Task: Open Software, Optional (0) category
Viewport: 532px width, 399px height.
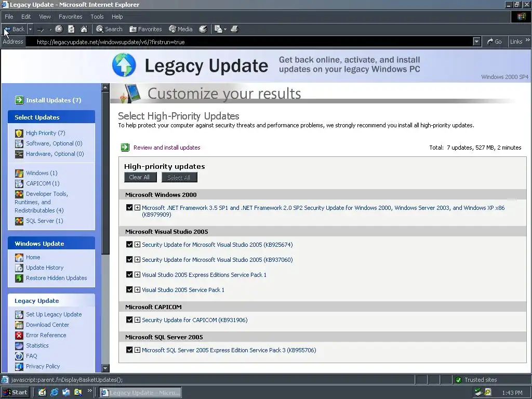Action: click(x=54, y=143)
